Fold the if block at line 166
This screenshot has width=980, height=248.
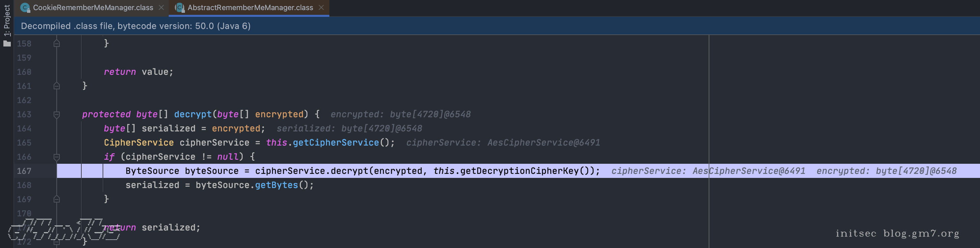(57, 157)
